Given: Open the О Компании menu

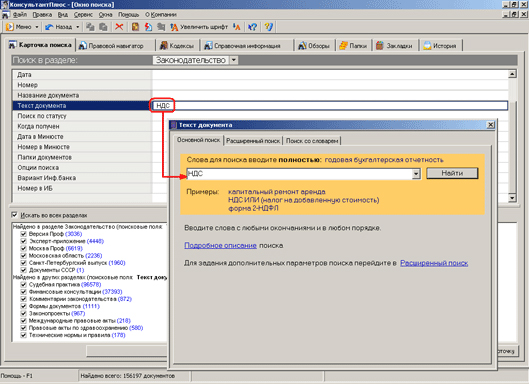Looking at the screenshot, I should [161, 15].
